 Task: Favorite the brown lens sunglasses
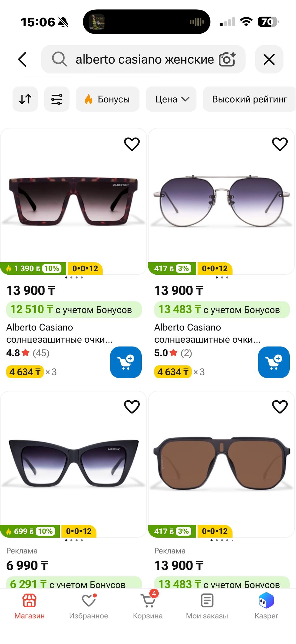click(280, 406)
